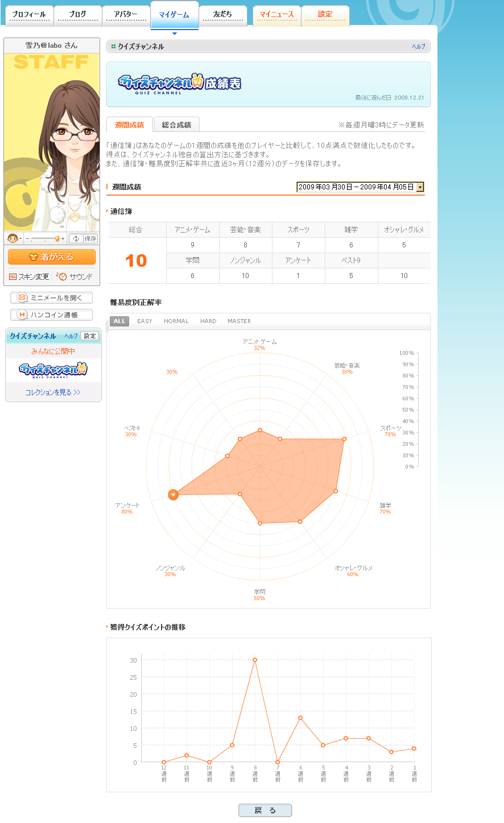Click the star marker on radar chart
This screenshot has height=823, width=504.
point(173,495)
